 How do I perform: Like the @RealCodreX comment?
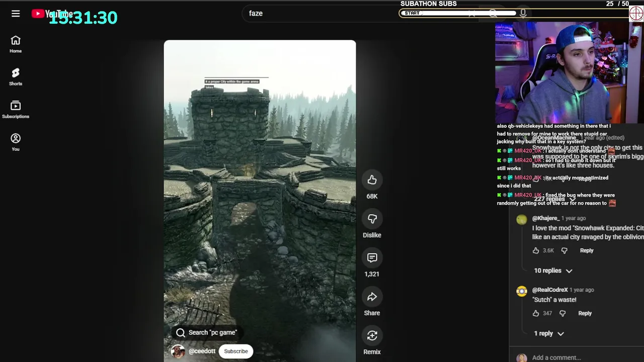[536, 313]
